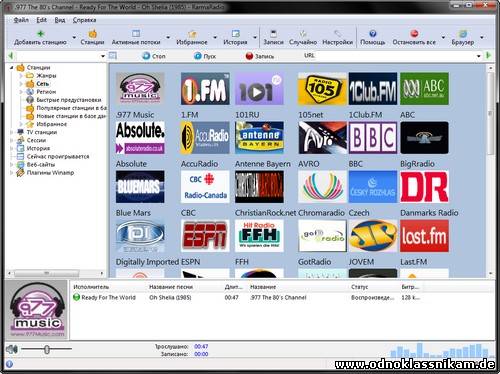
Task: Click the Помощь help icon
Action: pos(373,33)
